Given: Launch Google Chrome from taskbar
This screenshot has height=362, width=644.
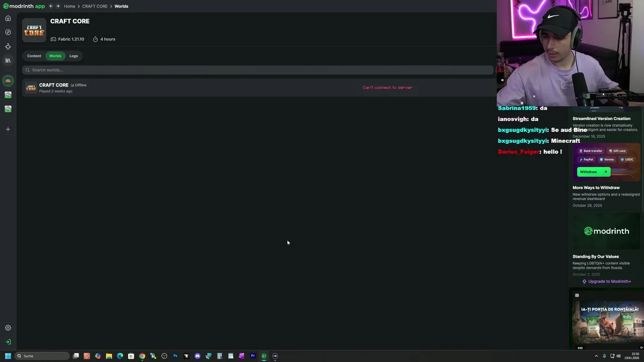Looking at the screenshot, I should tap(142, 356).
